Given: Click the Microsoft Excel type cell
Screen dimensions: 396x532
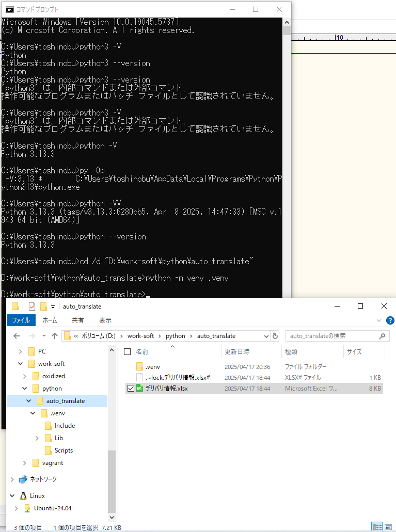Looking at the screenshot, I should 311,389.
